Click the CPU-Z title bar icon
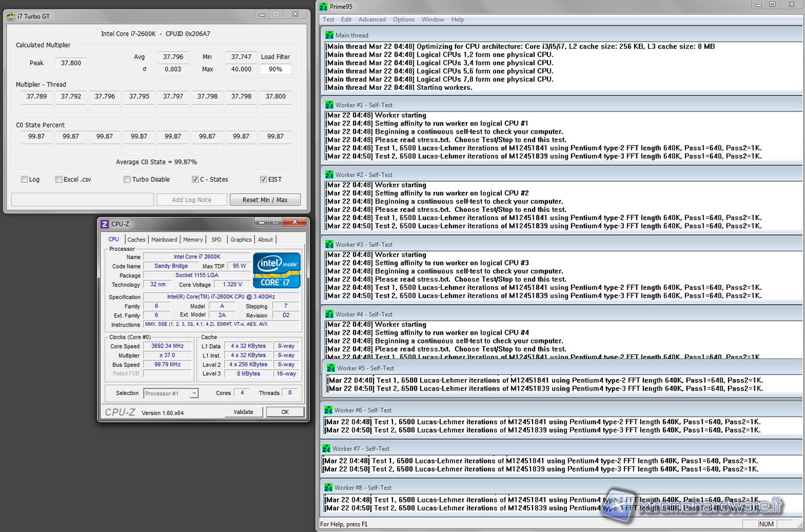Image resolution: width=805 pixels, height=532 pixels. point(105,223)
